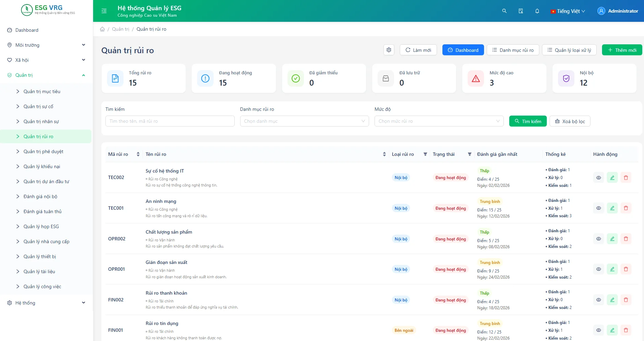Image resolution: width=644 pixels, height=341 pixels.
Task: Filter the Loại rủi ro column
Action: pos(425,154)
